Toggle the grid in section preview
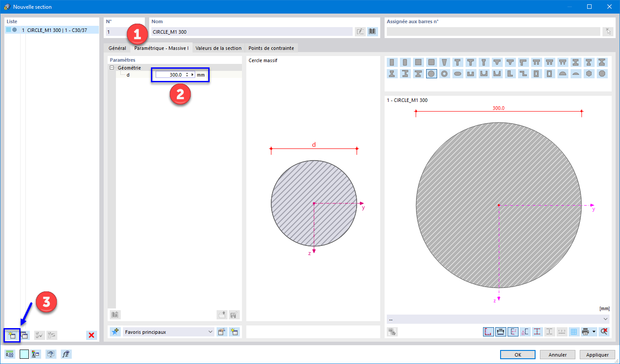Screen dimensions: 620x364 574,332
